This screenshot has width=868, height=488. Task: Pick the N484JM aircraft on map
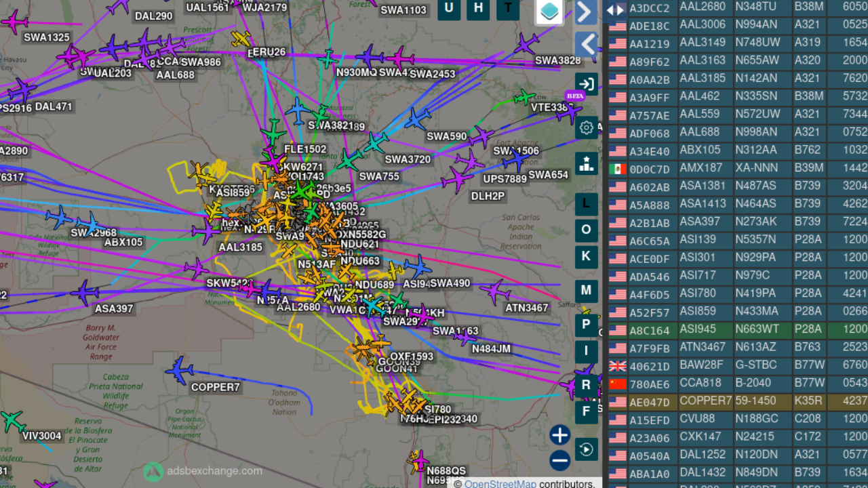[465, 335]
